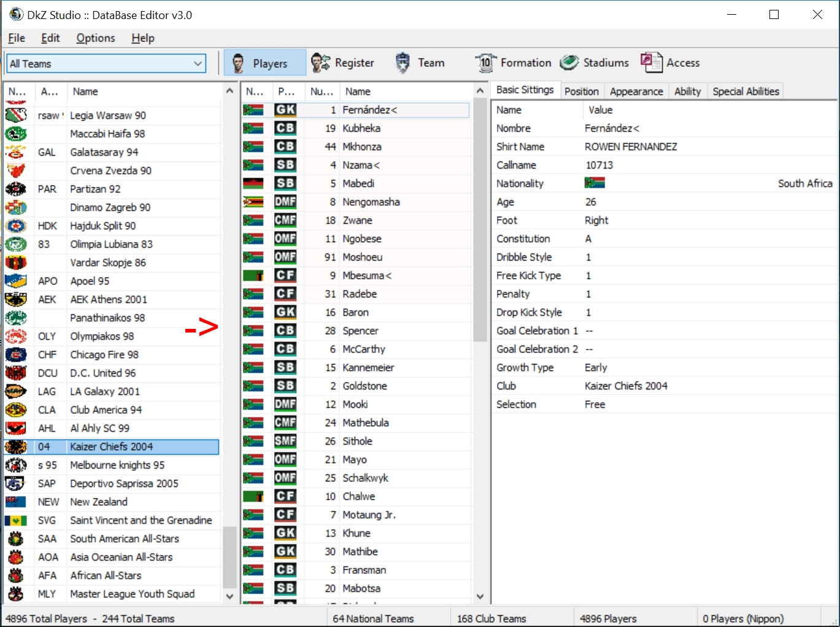Click the player list scroll down arrow
This screenshot has width=840, height=627.
pos(480,596)
